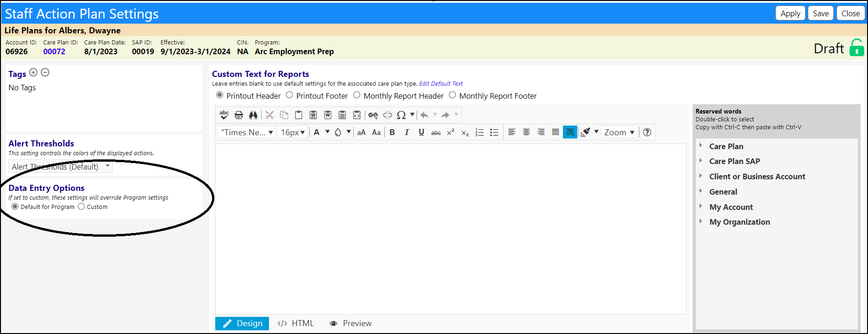The width and height of the screenshot is (868, 334).
Task: Insert a symbol with the omega icon
Action: [x=401, y=115]
